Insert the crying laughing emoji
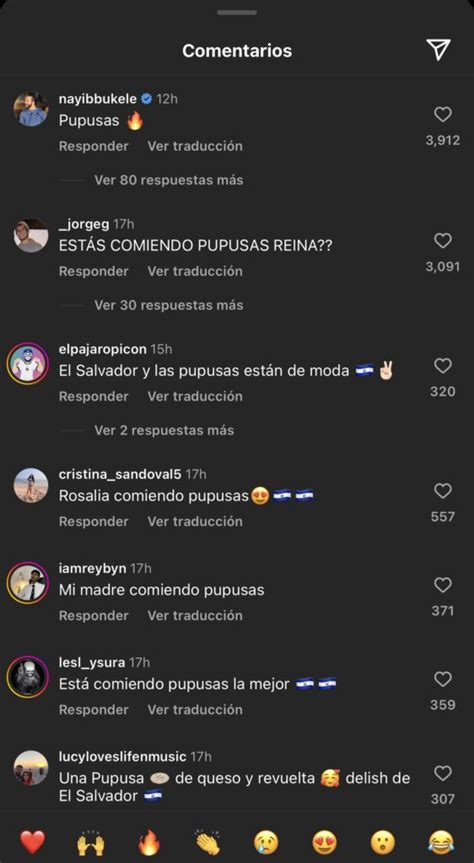 pos(441,842)
